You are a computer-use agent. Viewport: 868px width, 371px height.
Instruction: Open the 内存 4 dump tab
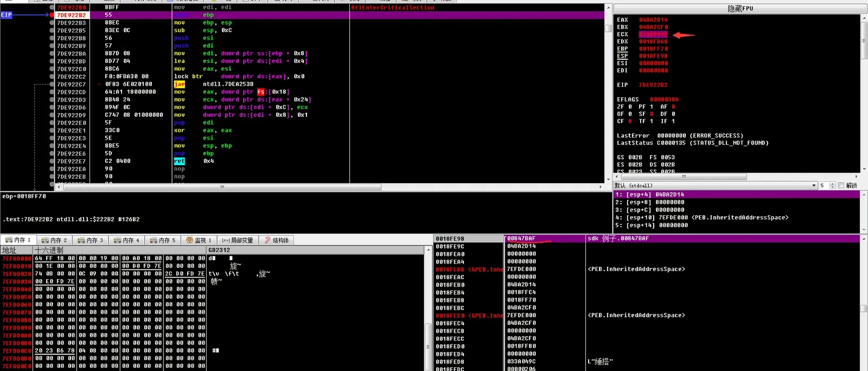pos(126,240)
